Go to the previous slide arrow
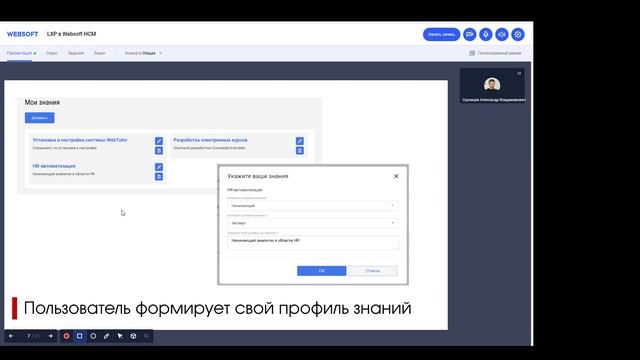 [x=11, y=336]
